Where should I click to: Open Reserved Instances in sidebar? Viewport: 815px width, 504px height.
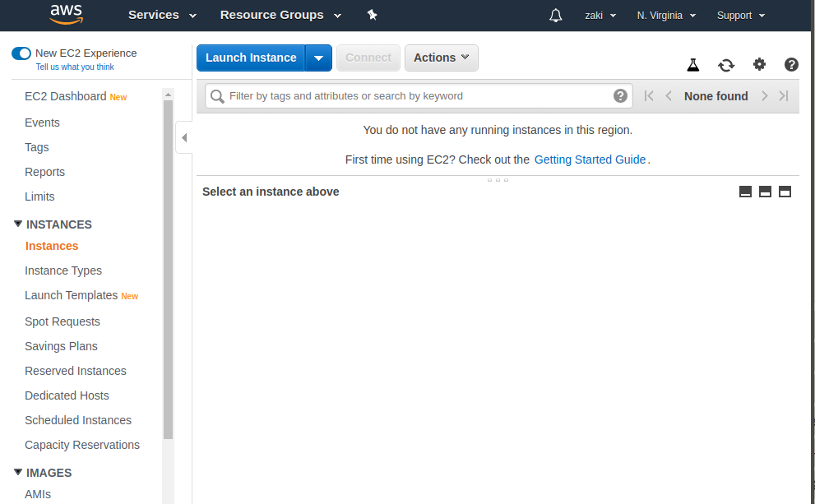[76, 371]
